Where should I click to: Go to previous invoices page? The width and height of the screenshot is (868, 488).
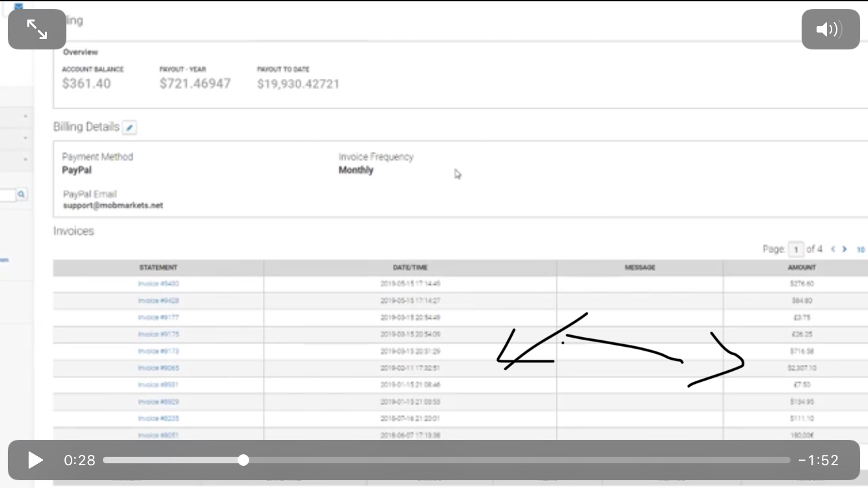(833, 249)
